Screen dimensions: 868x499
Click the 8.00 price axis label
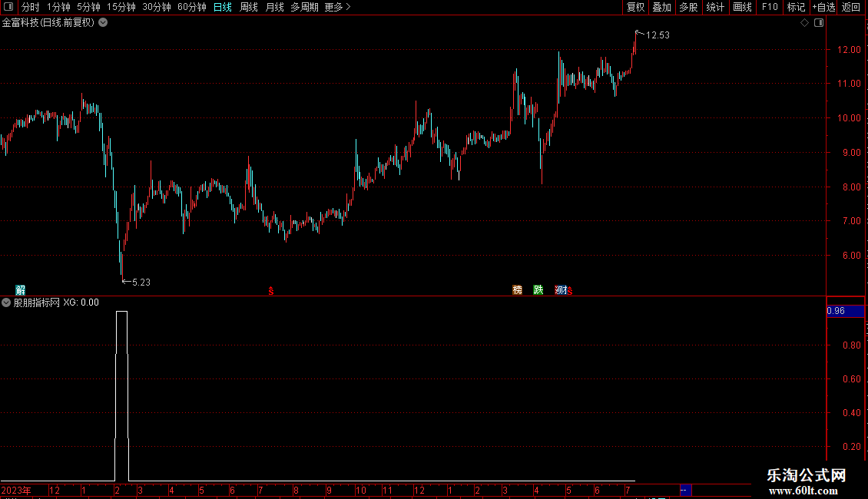coord(851,187)
